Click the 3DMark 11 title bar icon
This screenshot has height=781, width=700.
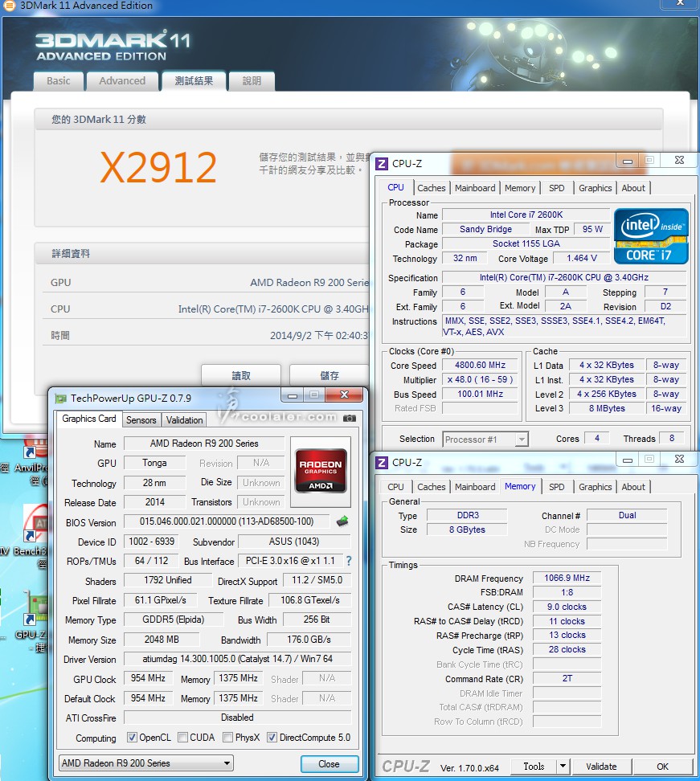(x=9, y=6)
